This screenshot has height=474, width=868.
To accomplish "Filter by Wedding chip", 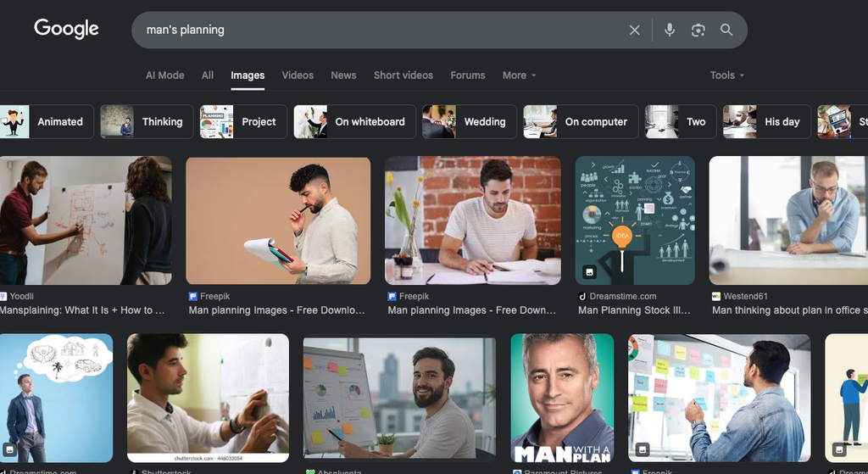I will [x=470, y=122].
